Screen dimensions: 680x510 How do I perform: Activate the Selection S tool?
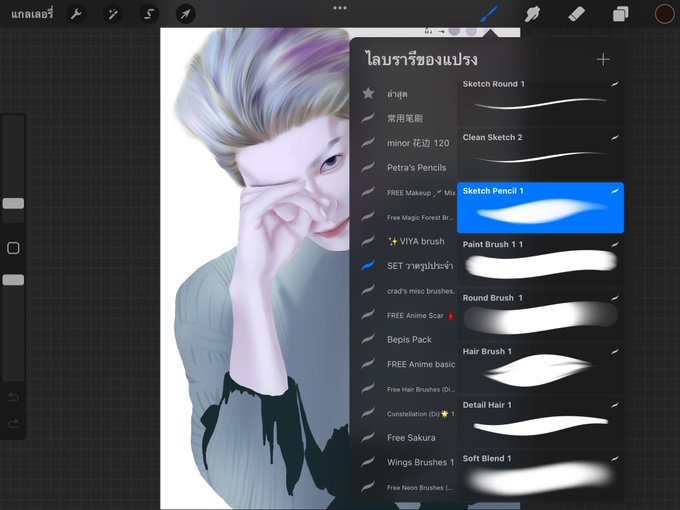[x=149, y=14]
